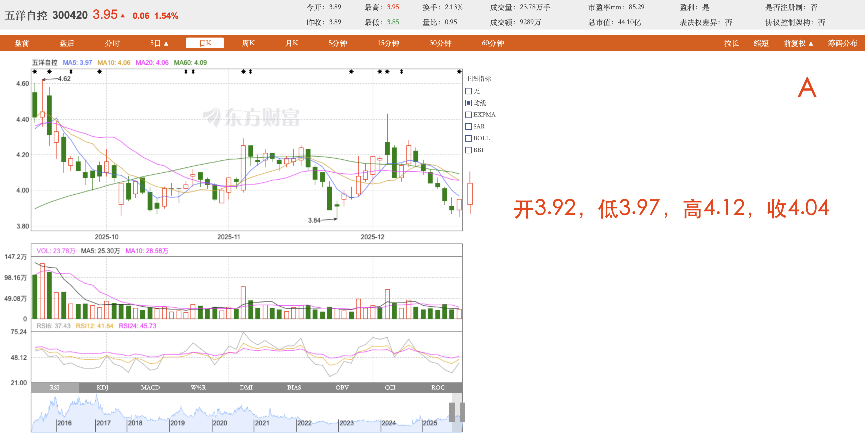Click the double-arrow marker near 2025-11 start
The height and width of the screenshot is (435, 868).
coord(250,72)
